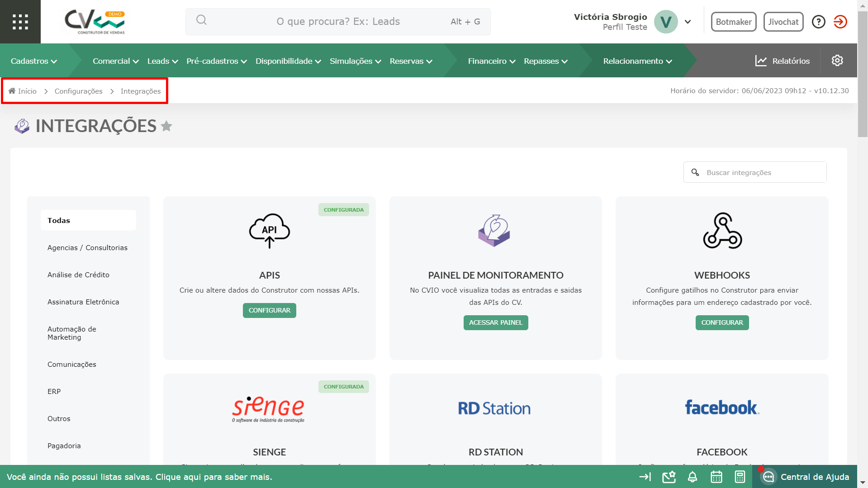Expand the user profile dropdown arrow
868x488 pixels.
[x=688, y=22]
